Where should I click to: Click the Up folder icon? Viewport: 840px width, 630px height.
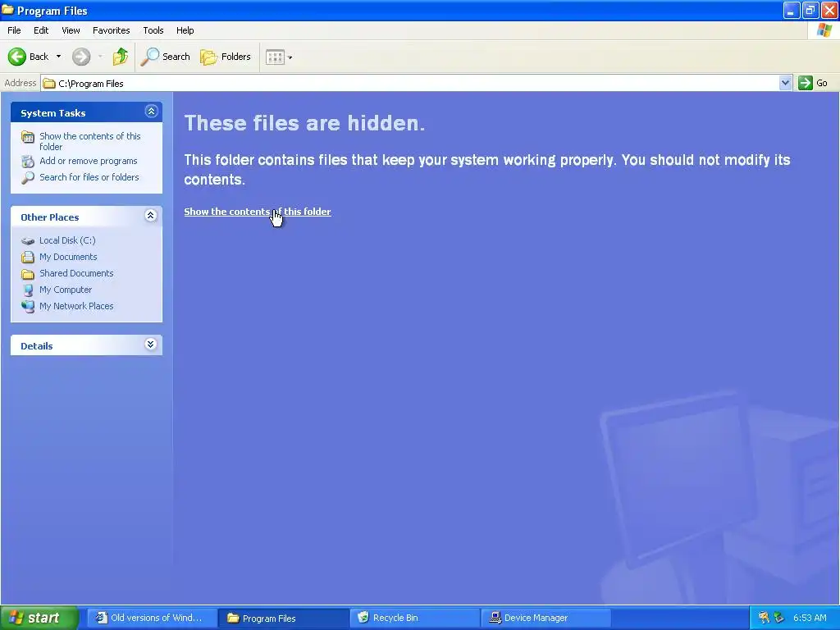point(121,57)
